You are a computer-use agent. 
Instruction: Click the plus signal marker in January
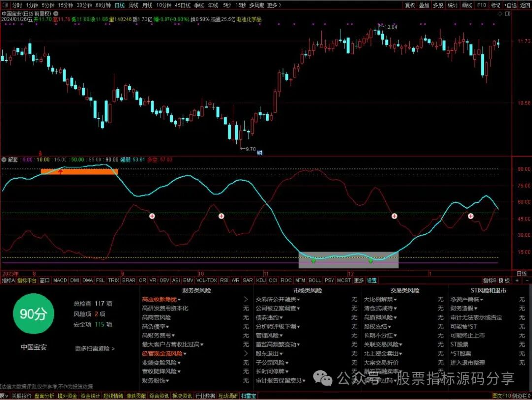click(x=471, y=216)
